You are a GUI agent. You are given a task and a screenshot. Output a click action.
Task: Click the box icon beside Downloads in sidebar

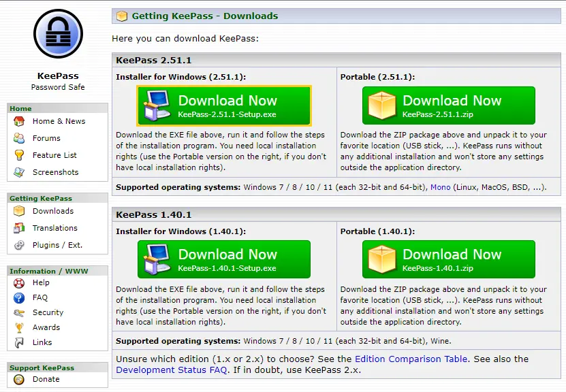click(x=19, y=211)
